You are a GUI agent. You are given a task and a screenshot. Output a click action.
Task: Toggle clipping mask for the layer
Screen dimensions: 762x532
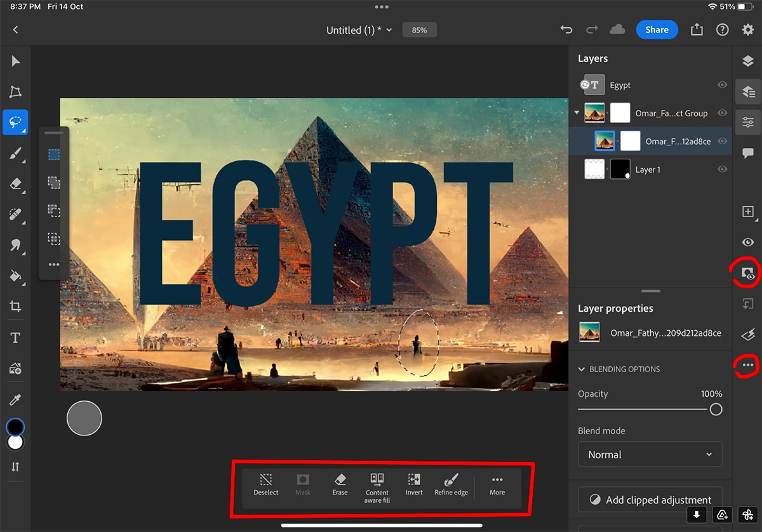[x=748, y=304]
